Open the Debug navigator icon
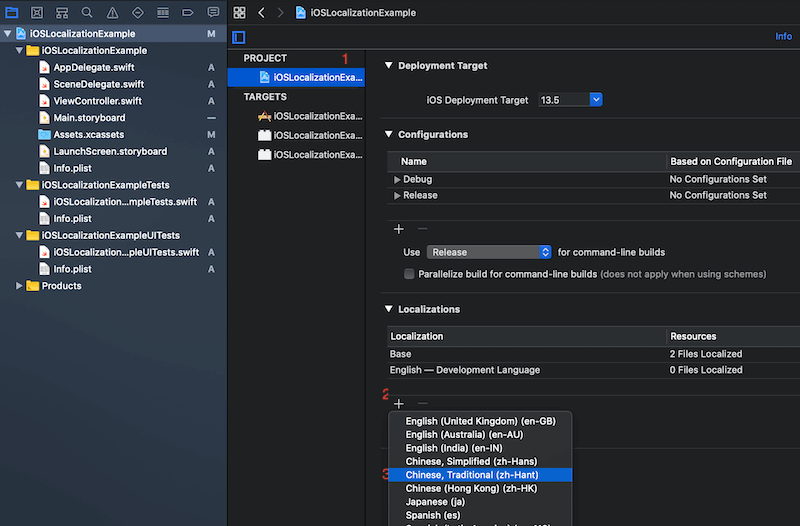 point(163,12)
